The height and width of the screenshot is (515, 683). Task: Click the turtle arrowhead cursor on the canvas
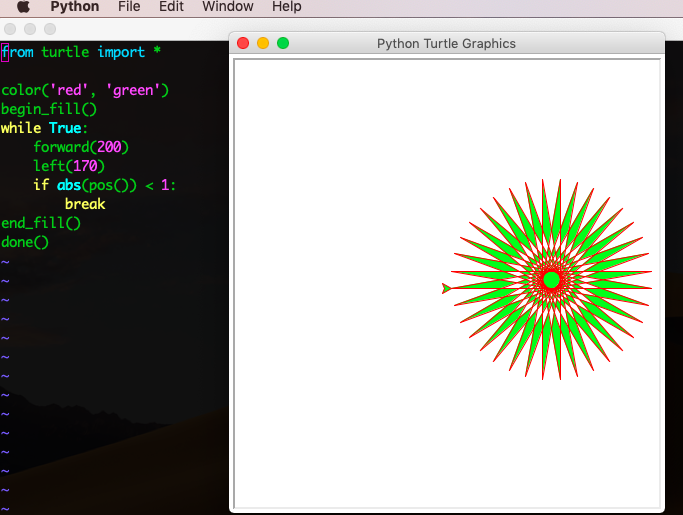point(446,288)
